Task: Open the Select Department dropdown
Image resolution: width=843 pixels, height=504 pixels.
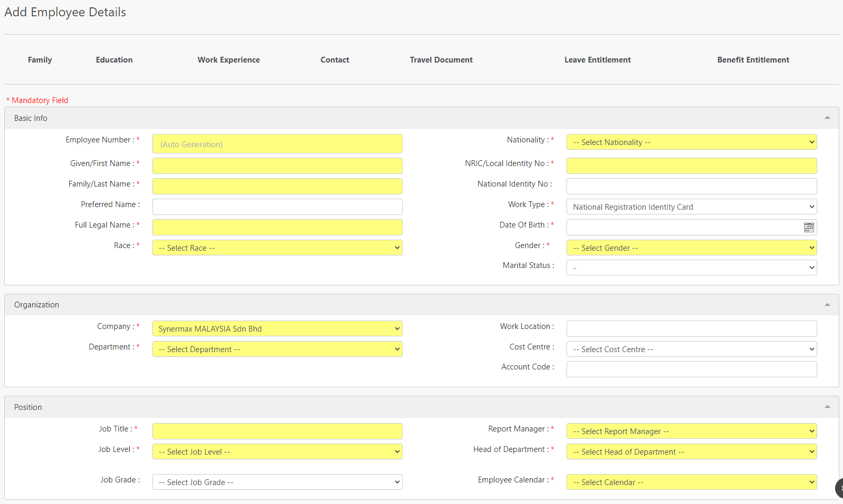Action: coord(277,349)
